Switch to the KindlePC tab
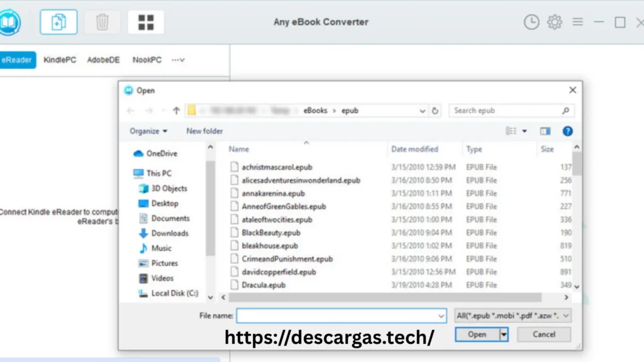 pos(60,60)
